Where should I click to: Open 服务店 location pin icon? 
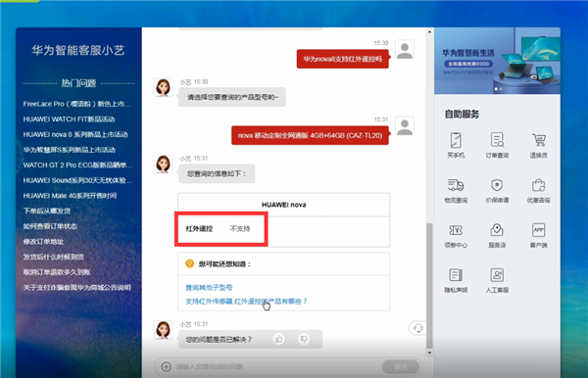497,230
